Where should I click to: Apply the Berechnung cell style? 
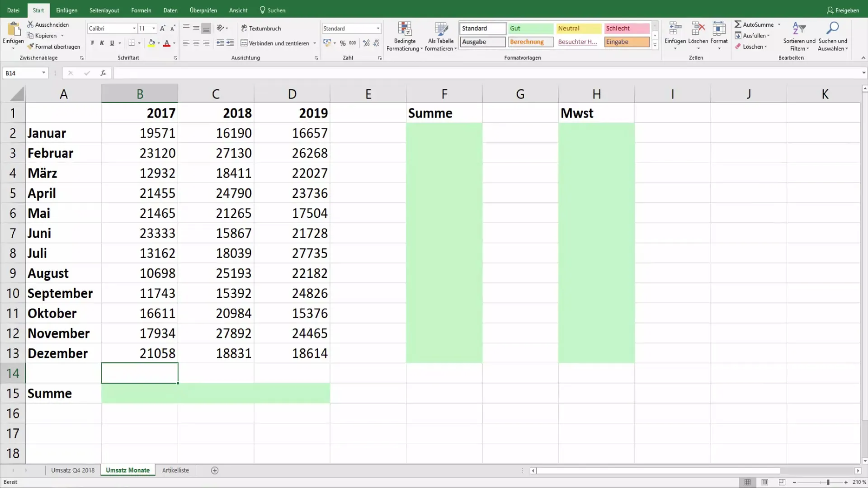[530, 42]
